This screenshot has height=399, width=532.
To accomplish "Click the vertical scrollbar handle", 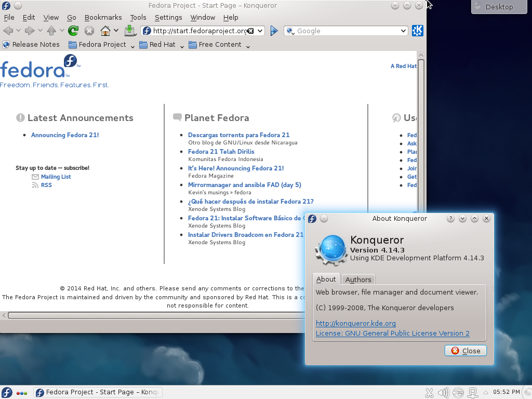I will click(x=421, y=136).
